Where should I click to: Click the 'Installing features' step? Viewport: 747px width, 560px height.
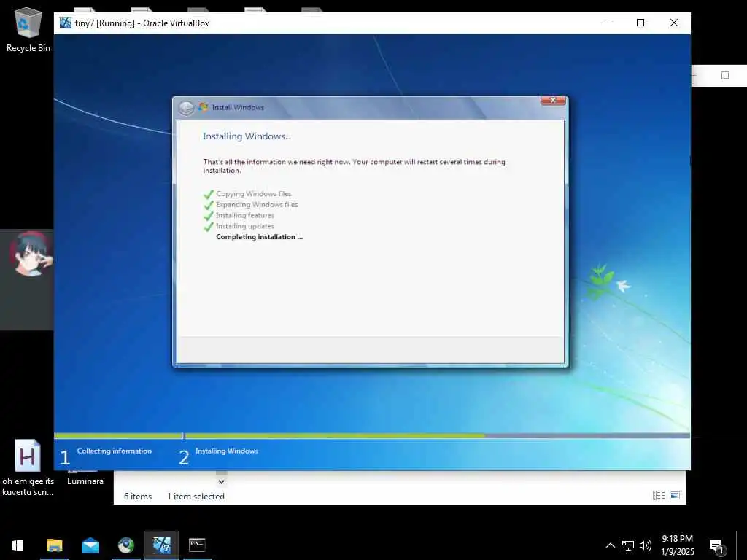pos(245,215)
